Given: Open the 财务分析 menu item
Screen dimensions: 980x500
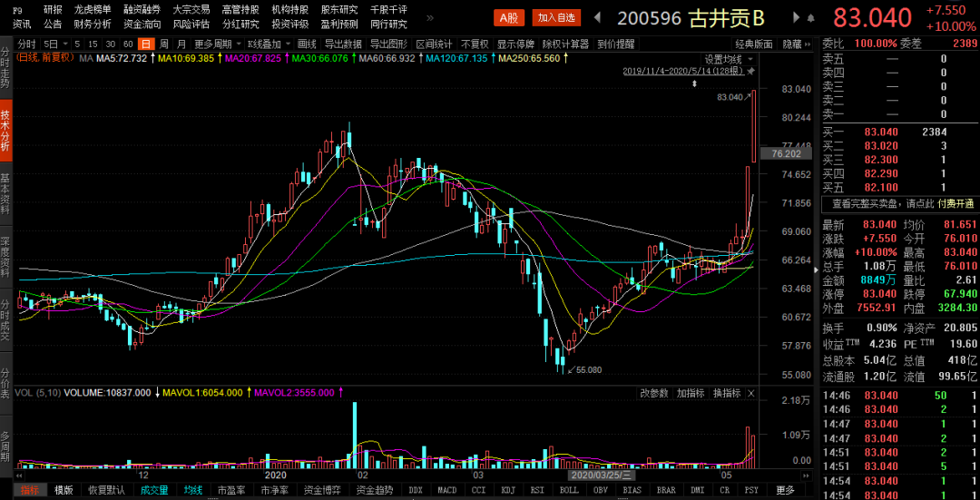Looking at the screenshot, I should [93, 25].
